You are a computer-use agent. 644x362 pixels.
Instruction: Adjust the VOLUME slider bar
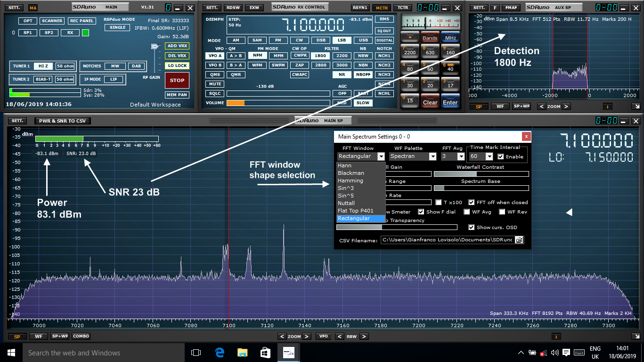(278, 103)
